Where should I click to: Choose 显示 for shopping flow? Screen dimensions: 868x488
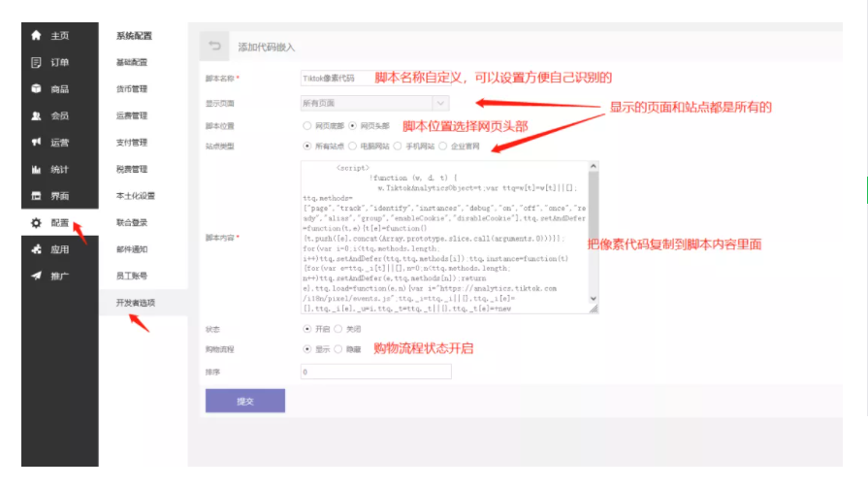[x=306, y=349]
